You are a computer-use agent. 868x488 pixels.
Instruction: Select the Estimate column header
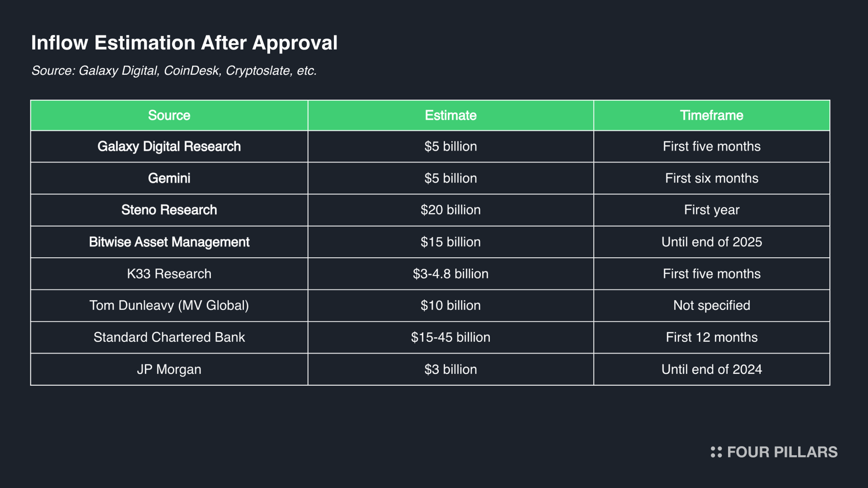pyautogui.click(x=450, y=115)
